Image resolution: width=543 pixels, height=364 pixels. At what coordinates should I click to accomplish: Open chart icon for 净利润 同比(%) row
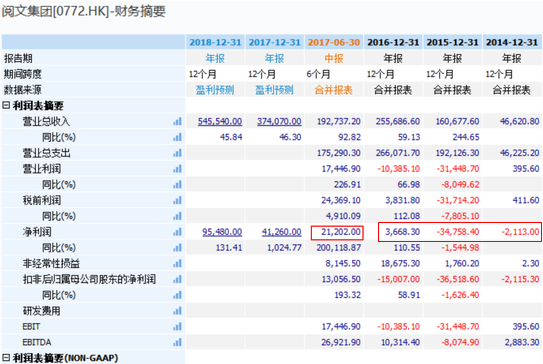pyautogui.click(x=177, y=248)
